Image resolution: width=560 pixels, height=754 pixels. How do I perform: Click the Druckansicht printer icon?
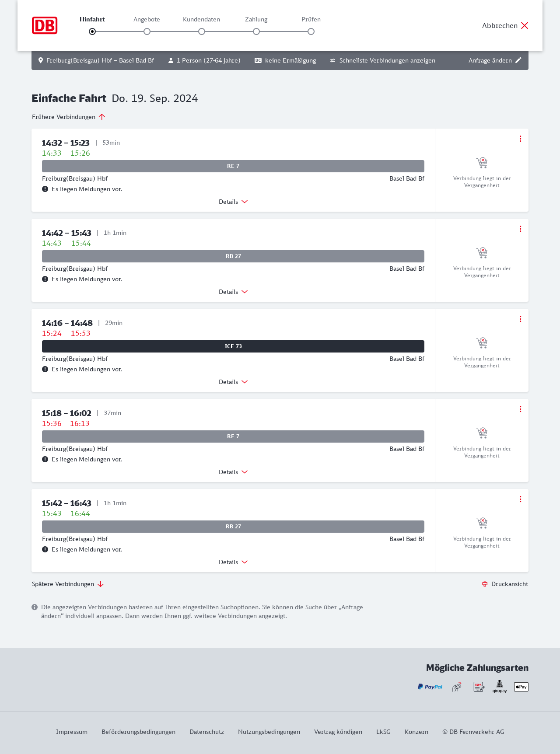tap(485, 584)
